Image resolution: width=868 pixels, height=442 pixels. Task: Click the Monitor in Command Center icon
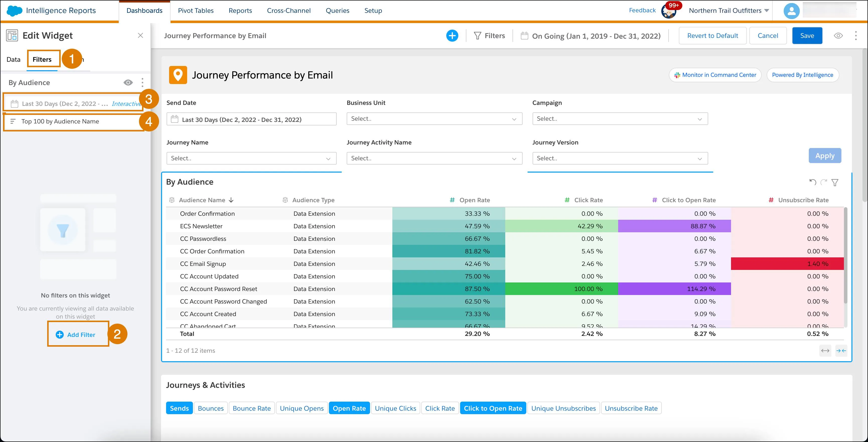pos(676,75)
